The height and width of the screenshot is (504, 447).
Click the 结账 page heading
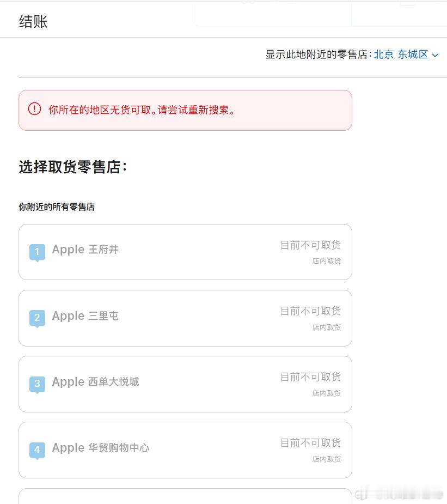[33, 22]
